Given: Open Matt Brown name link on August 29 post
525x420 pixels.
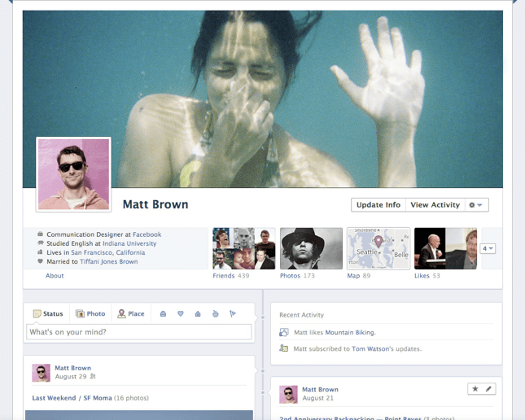Looking at the screenshot, I should [x=73, y=368].
